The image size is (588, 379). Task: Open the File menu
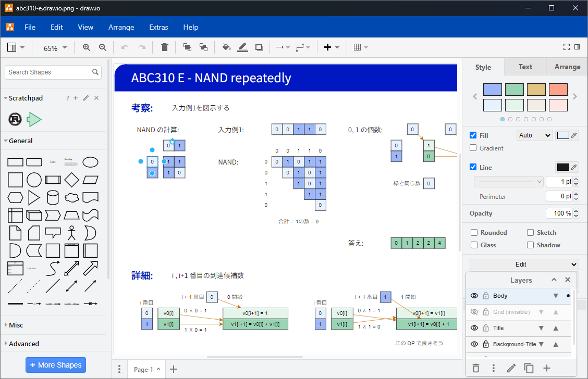pos(30,28)
